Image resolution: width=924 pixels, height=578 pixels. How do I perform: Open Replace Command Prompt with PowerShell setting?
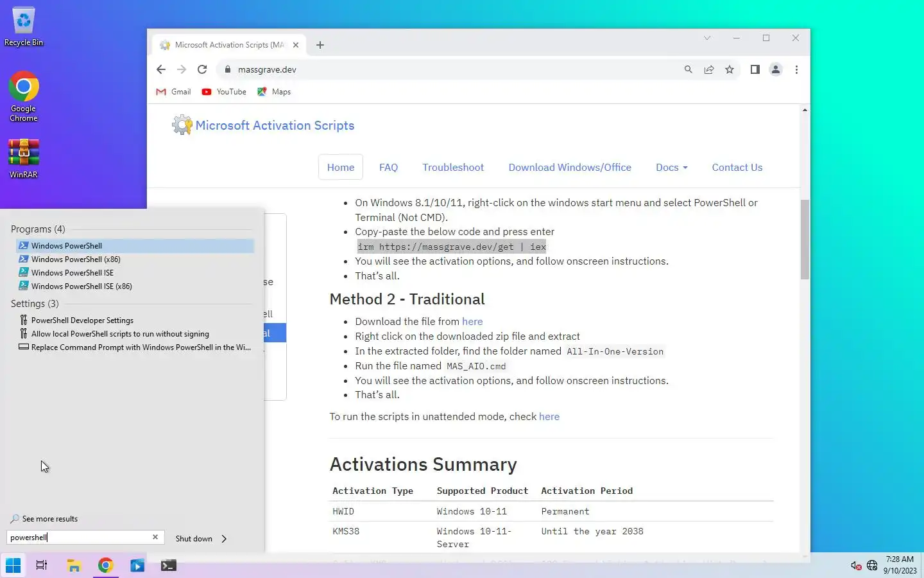(x=135, y=347)
